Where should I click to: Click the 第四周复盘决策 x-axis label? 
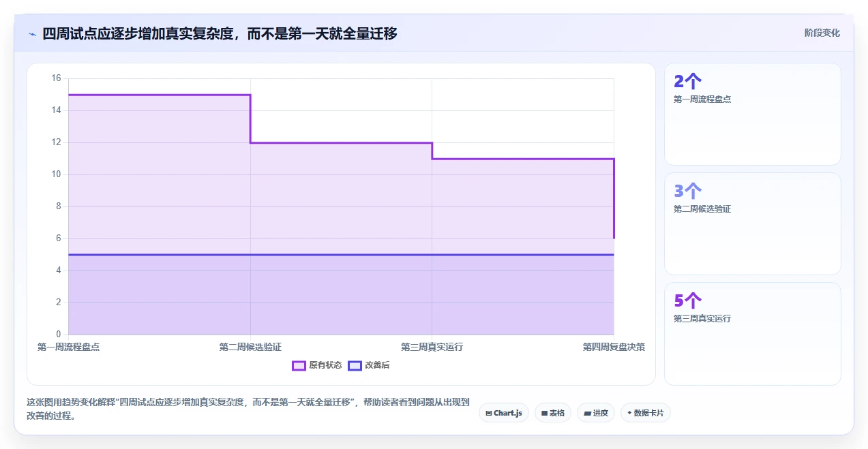[614, 347]
